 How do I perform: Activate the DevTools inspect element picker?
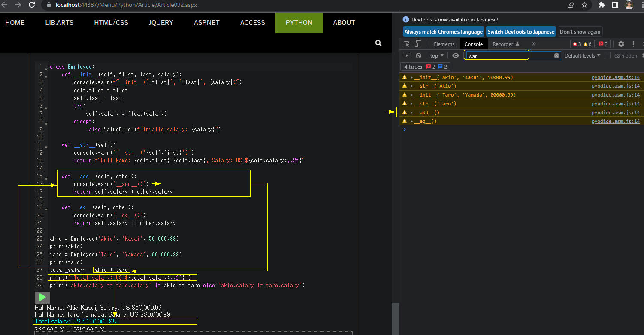click(407, 44)
